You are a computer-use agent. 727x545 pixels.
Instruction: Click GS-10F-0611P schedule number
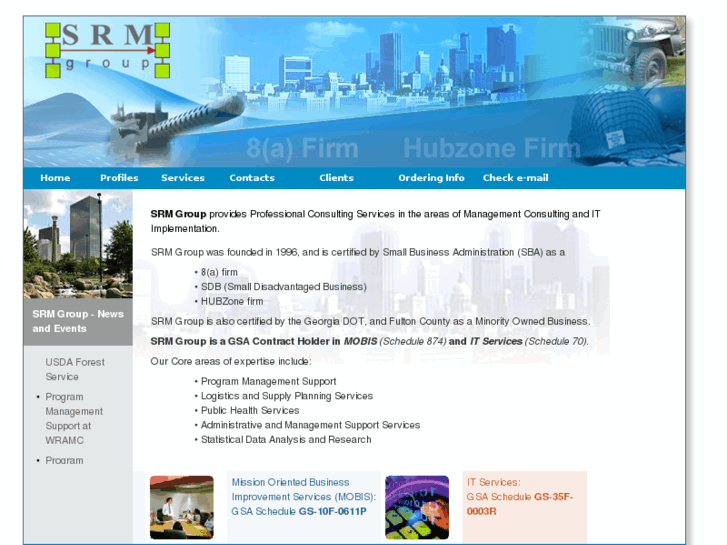click(332, 511)
